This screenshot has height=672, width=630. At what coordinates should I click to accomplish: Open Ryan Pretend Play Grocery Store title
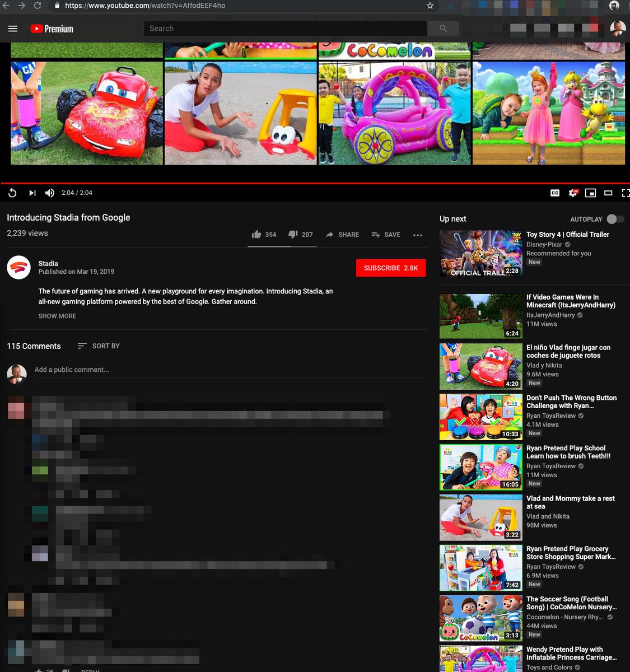coord(571,553)
